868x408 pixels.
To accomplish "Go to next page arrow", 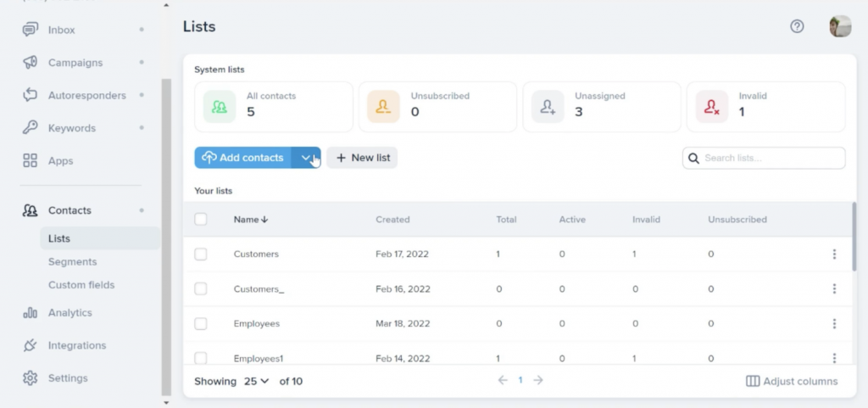I will [538, 381].
